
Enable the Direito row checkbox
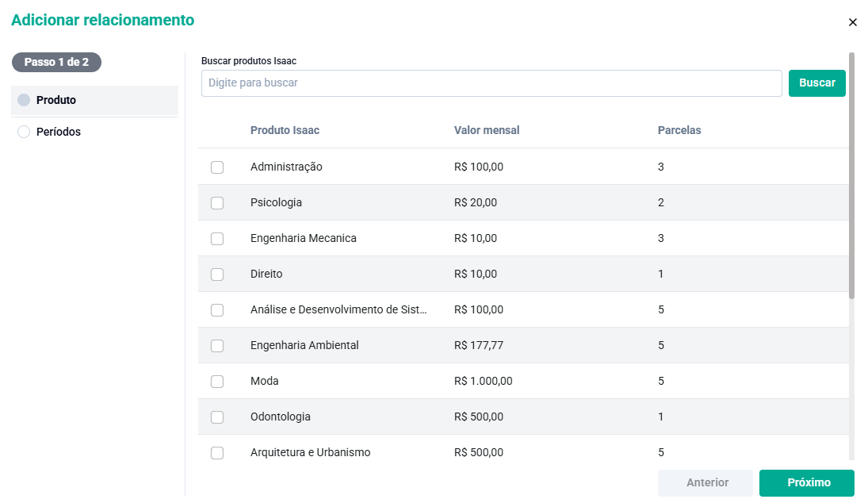click(217, 275)
